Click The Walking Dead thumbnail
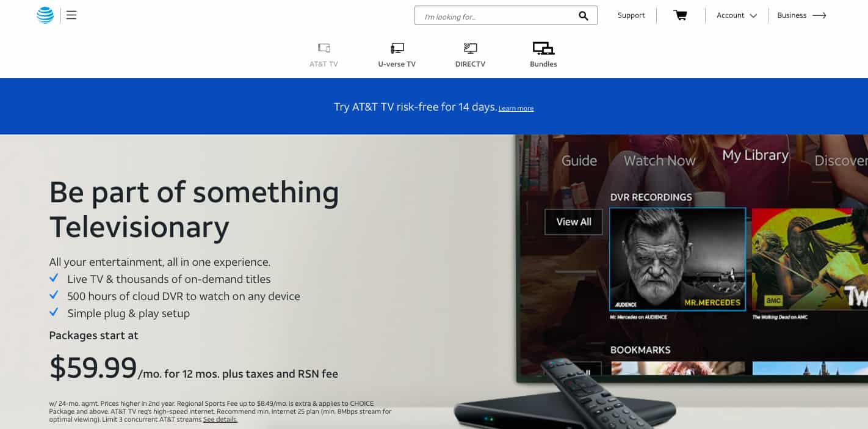868x429 pixels. (810, 259)
